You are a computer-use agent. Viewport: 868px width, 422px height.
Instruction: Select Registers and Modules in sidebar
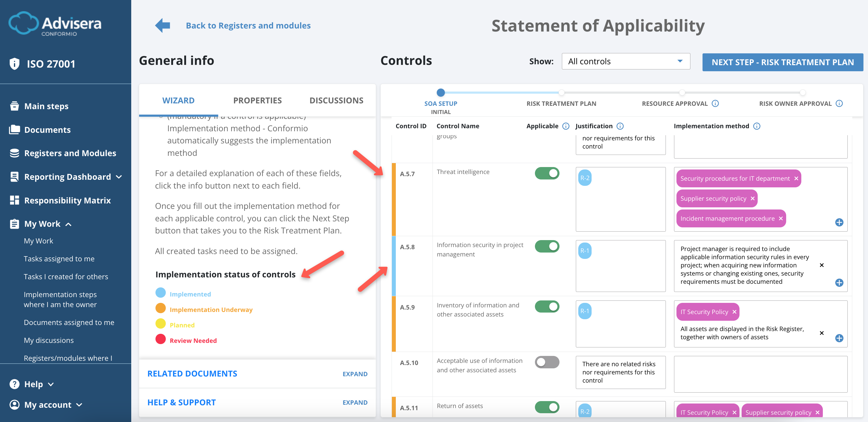coord(70,153)
